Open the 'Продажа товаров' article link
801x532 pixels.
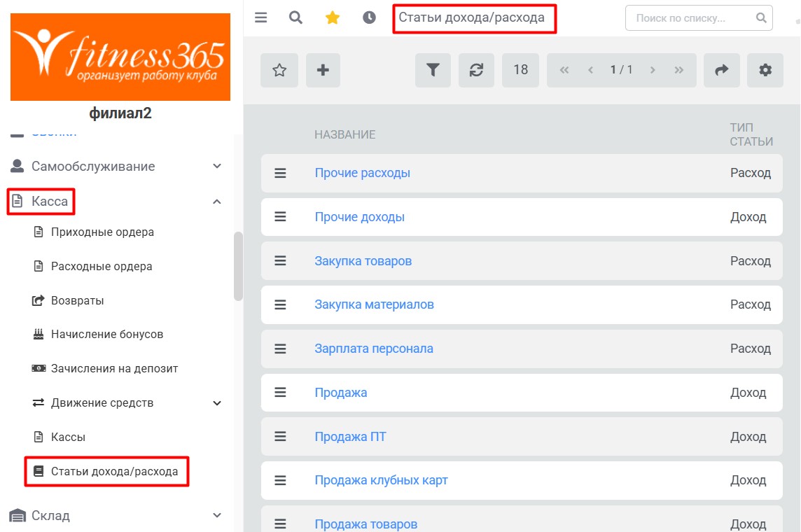point(365,524)
